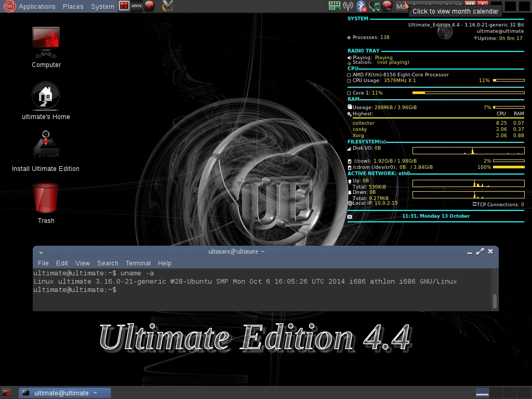Open the Edit menu in terminal

[62, 263]
